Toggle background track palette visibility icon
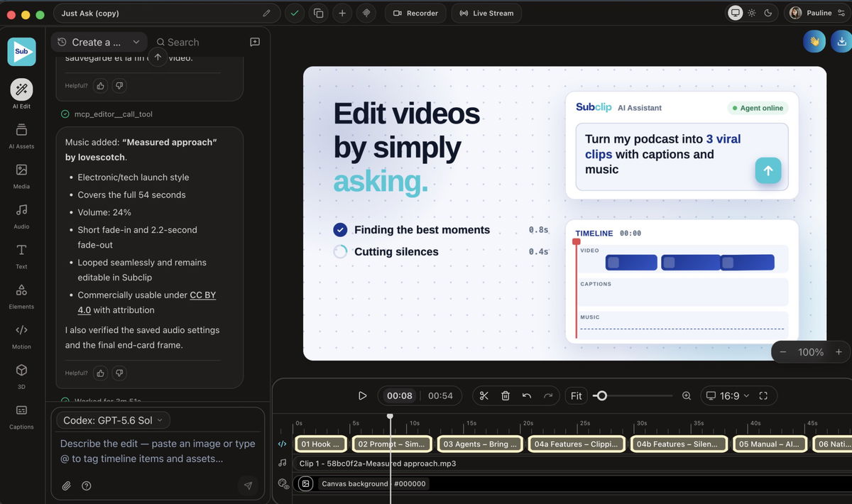The height and width of the screenshot is (504, 852). [x=283, y=483]
